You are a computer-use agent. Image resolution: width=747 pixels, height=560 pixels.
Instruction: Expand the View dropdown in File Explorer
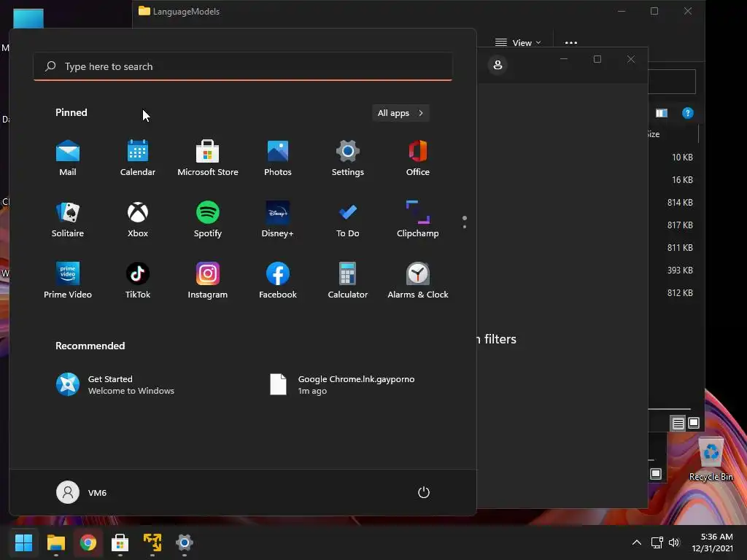coord(518,43)
